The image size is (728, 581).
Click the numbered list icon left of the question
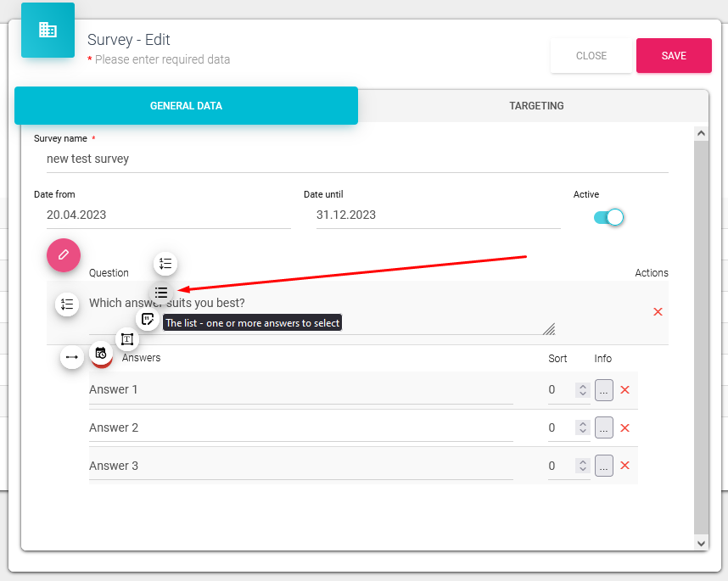tap(67, 304)
